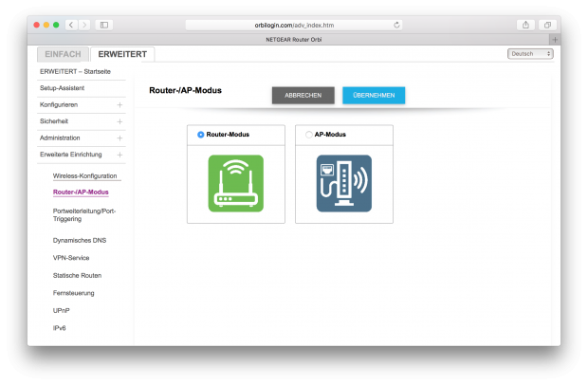Select the NETGEAR Router Orbi browser tab
588x385 pixels.
[294, 40]
